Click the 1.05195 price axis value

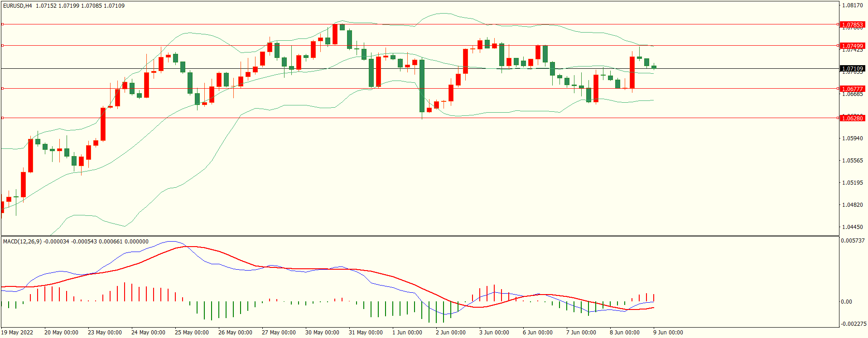[852, 183]
